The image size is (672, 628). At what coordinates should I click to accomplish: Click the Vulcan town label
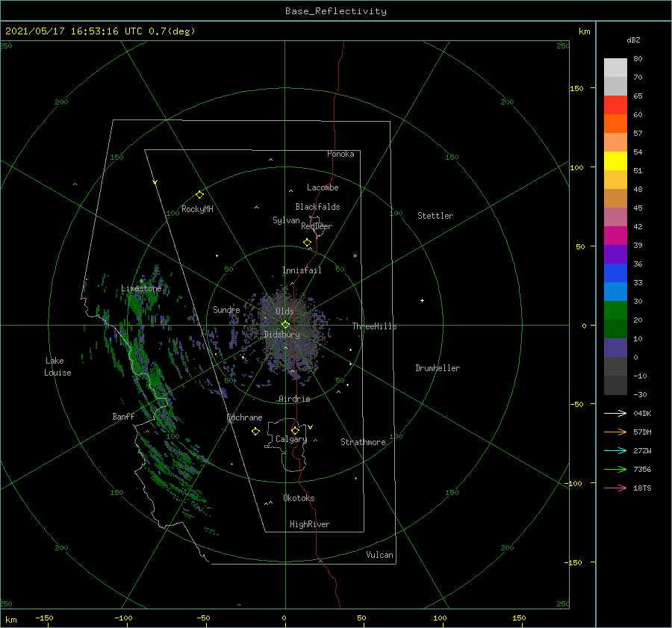pos(380,555)
